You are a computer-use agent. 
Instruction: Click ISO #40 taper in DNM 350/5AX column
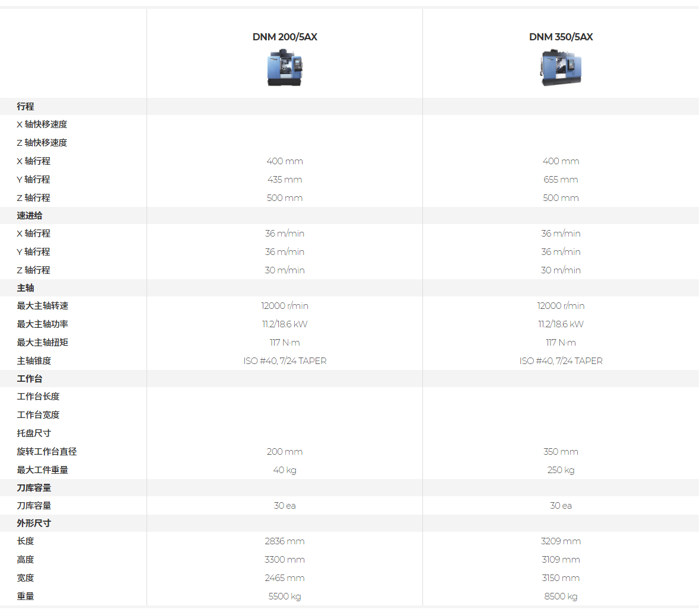(x=561, y=361)
